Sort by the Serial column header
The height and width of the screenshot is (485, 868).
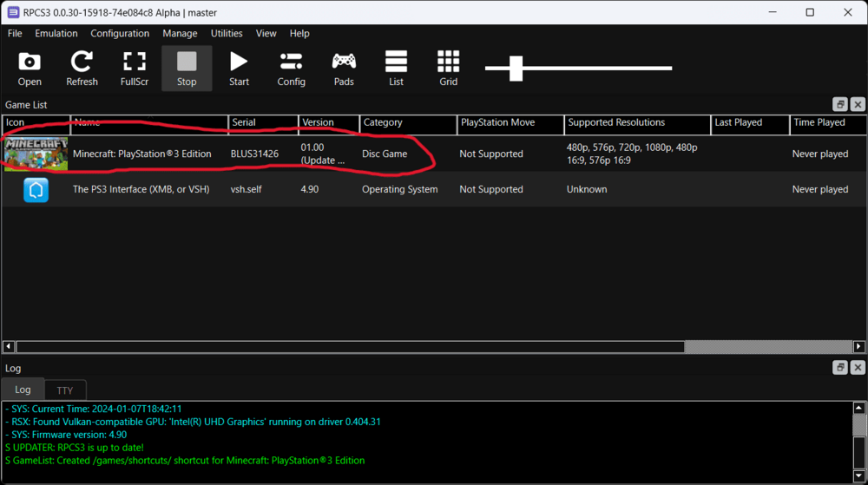click(x=262, y=123)
